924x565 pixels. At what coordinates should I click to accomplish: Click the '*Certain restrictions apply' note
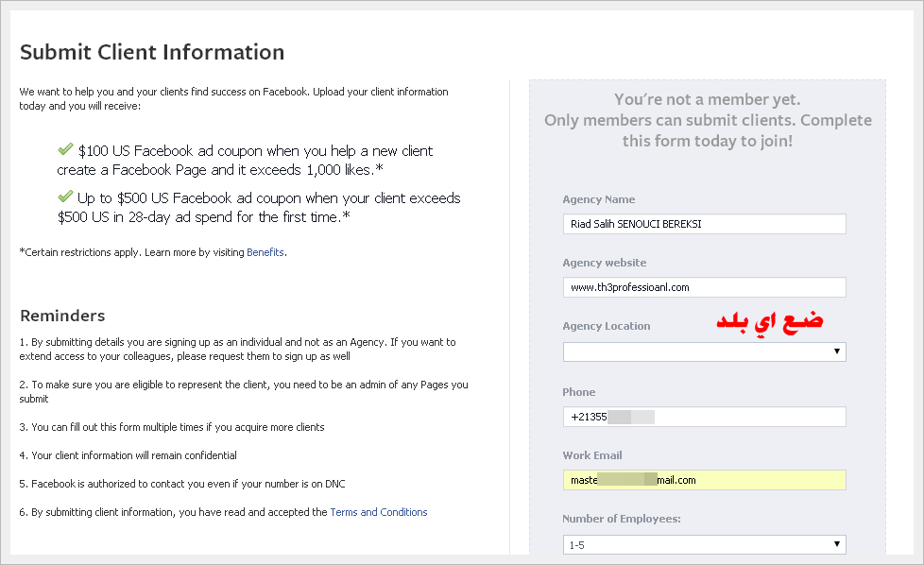(x=153, y=252)
